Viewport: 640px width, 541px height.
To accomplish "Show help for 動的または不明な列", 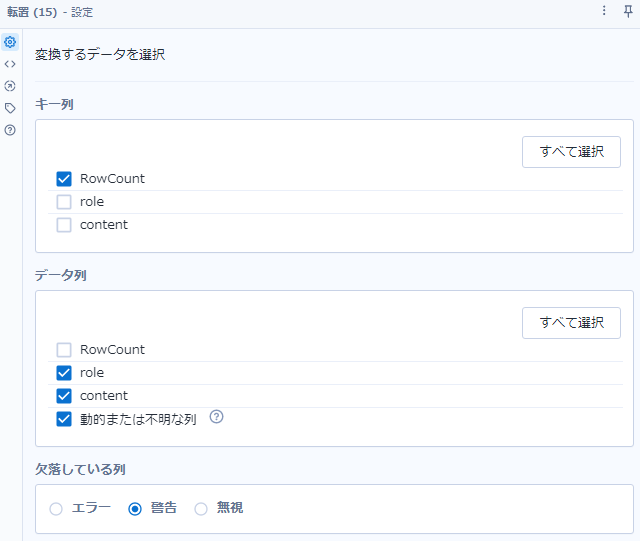I will (x=216, y=417).
